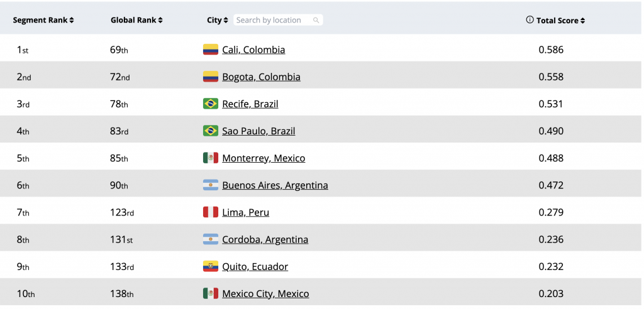644x309 pixels.
Task: Go to Mexico City, Mexico page
Action: pos(265,293)
